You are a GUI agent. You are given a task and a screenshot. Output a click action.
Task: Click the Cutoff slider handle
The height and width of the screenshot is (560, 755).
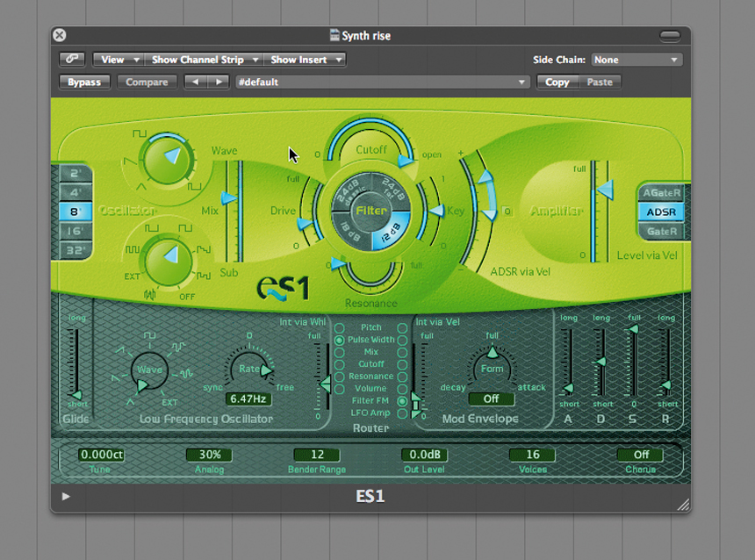tap(406, 161)
